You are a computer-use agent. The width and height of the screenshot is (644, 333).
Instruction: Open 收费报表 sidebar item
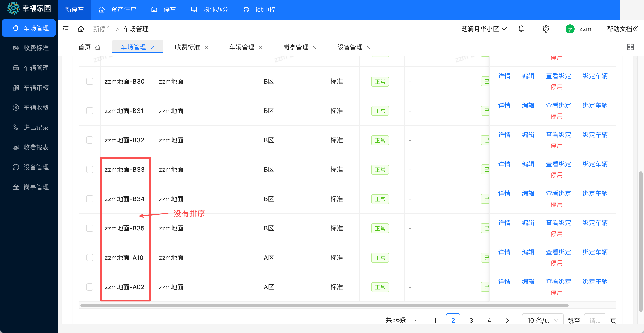pyautogui.click(x=29, y=147)
